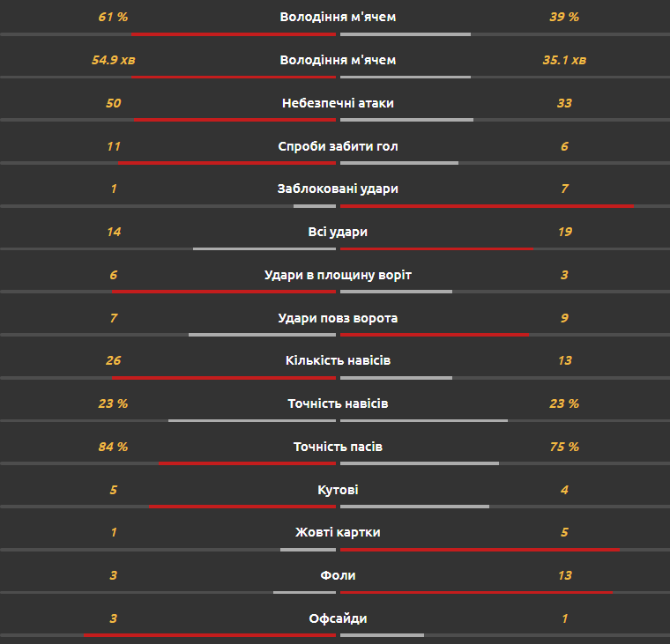Click the red bar under Спроби забити гол
This screenshot has width=670, height=644.
click(x=227, y=163)
